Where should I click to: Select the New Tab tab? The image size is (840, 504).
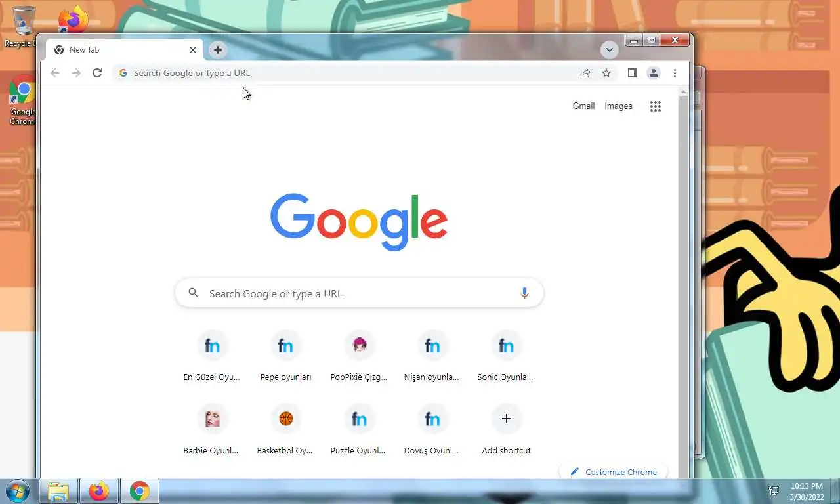pos(125,50)
